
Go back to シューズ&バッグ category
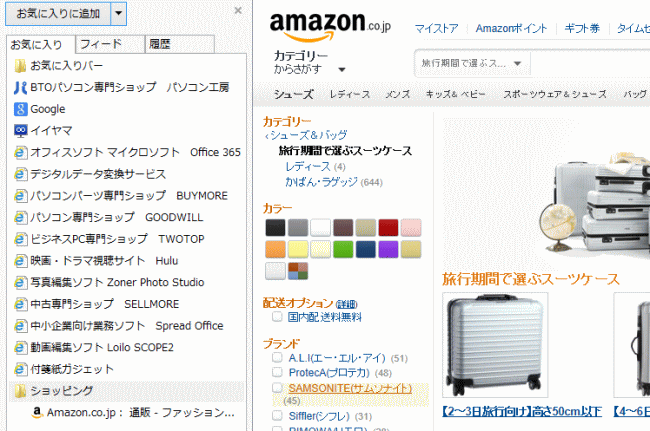click(306, 135)
